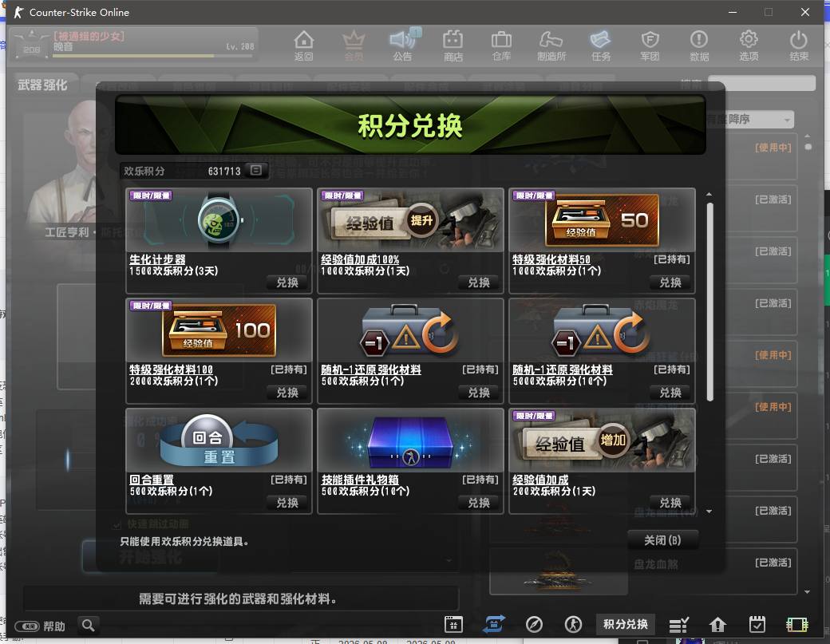Open the 生化计步器 item name link
Screen dimensions: 830x644
click(158, 259)
